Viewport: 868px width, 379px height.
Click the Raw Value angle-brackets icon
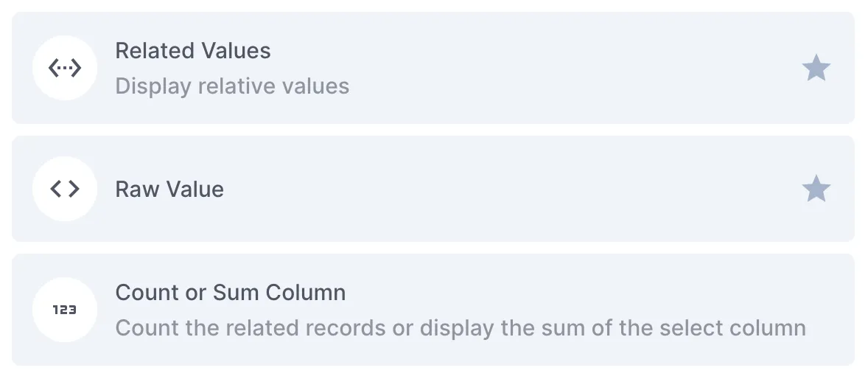[x=65, y=189]
